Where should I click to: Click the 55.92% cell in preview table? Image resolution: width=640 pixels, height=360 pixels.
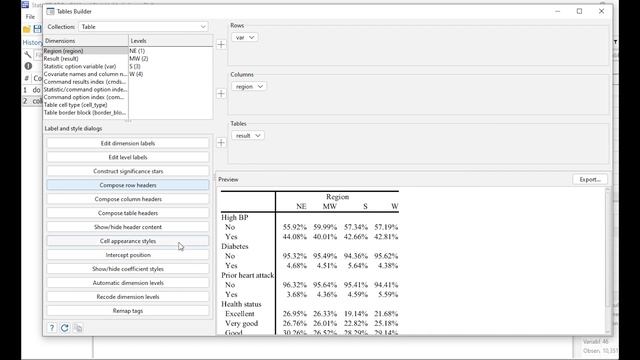[x=294, y=227]
